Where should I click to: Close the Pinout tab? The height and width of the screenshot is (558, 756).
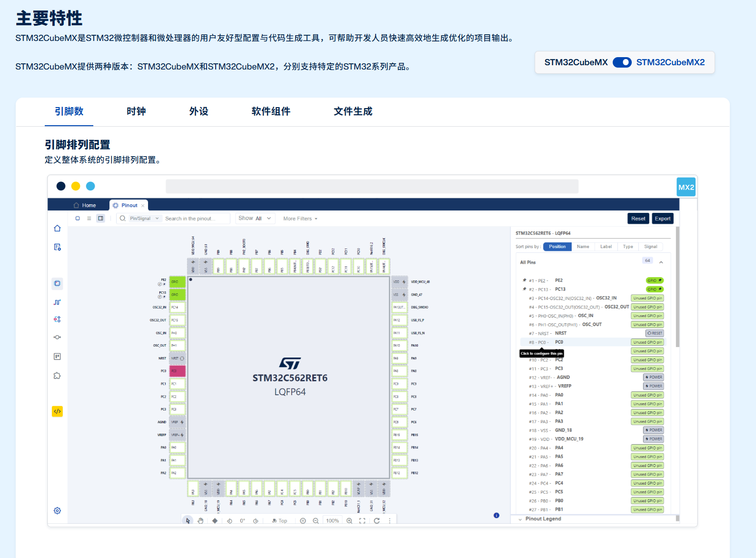143,206
